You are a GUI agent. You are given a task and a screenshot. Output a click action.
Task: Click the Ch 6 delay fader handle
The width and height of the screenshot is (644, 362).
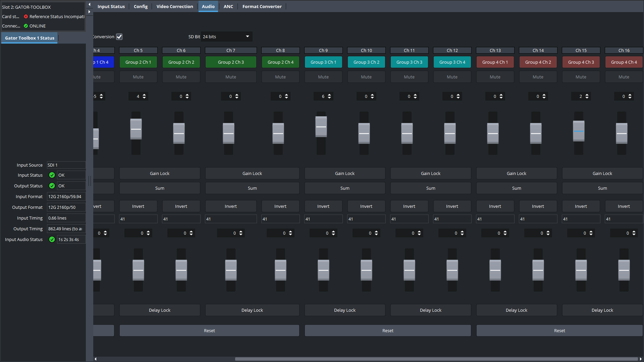(x=181, y=270)
